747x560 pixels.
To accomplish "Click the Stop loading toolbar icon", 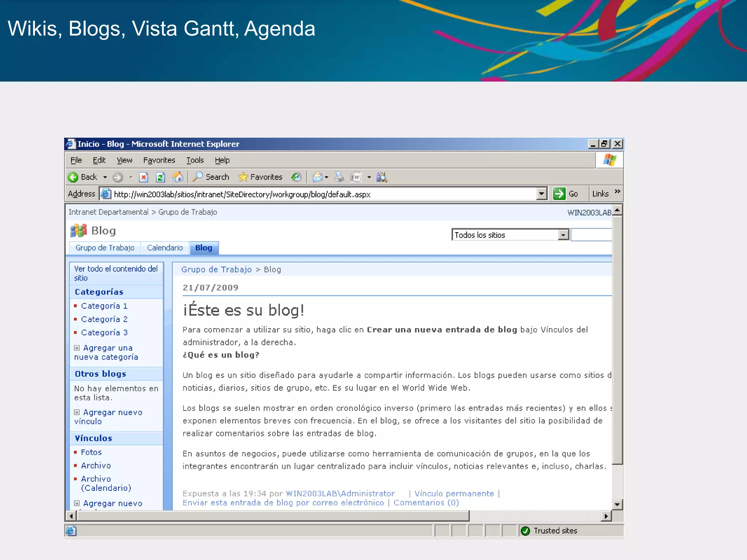I will (144, 177).
